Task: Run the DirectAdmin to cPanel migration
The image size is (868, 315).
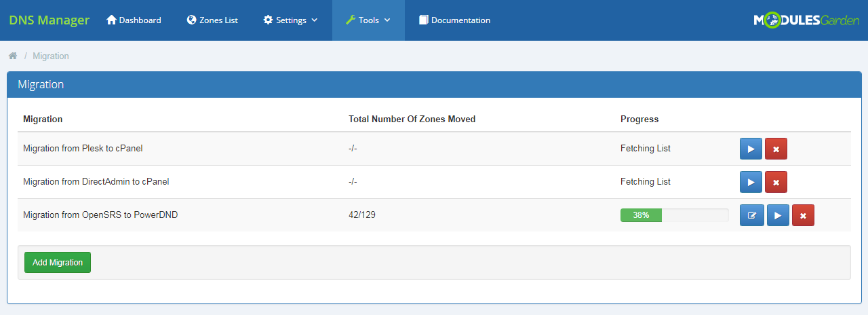Action: (x=751, y=182)
